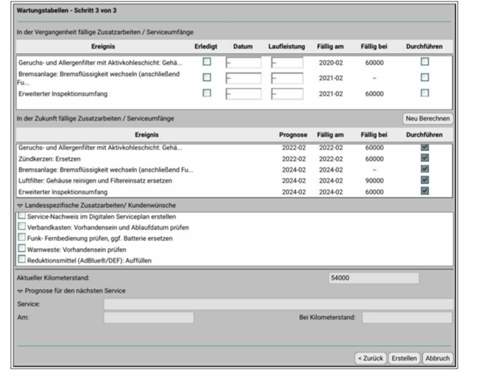Collapse Prognose für den nächsten Service section

click(x=20, y=291)
